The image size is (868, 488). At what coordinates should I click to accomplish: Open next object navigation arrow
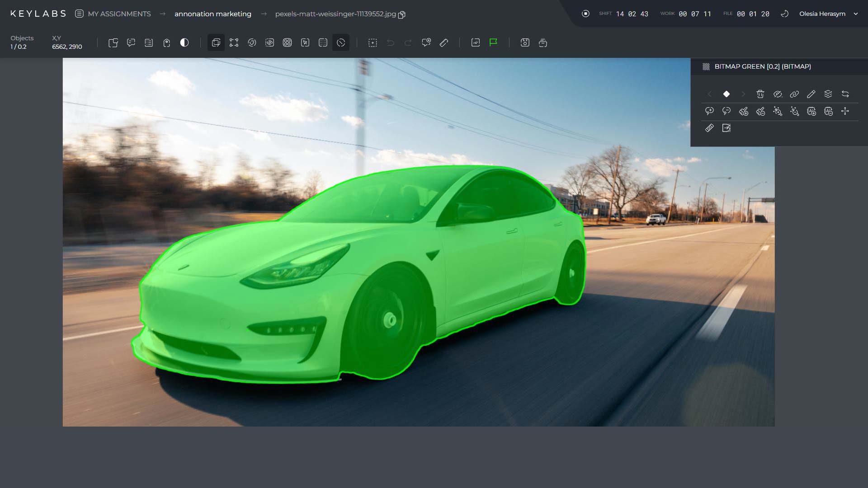(744, 94)
